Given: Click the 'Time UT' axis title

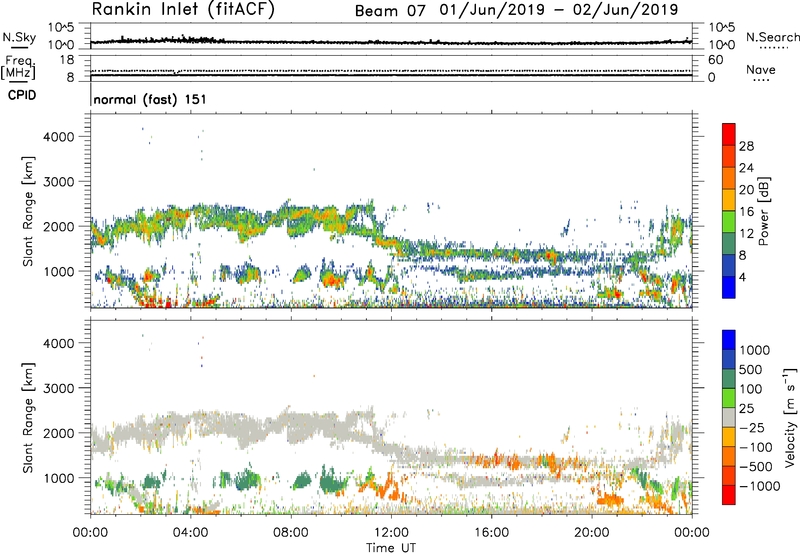Looking at the screenshot, I should tap(391, 548).
